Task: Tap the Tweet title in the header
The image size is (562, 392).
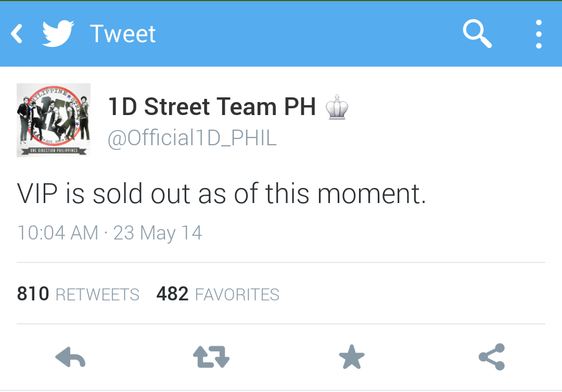Action: click(x=123, y=34)
